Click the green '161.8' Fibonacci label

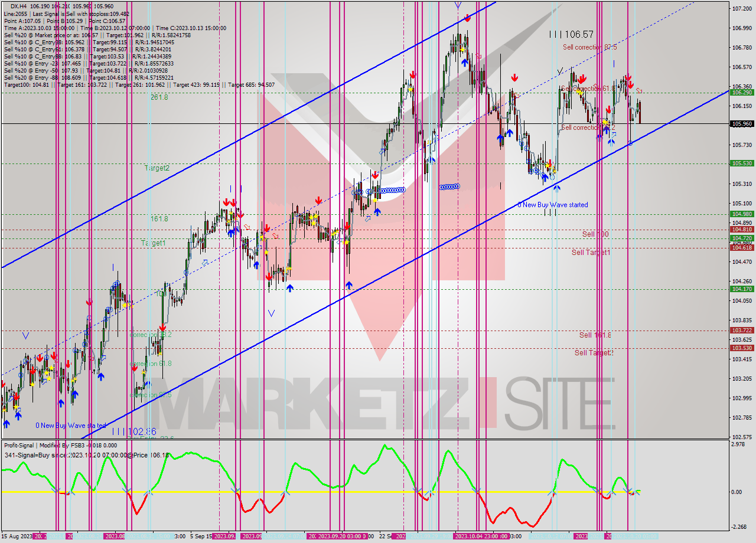[159, 219]
